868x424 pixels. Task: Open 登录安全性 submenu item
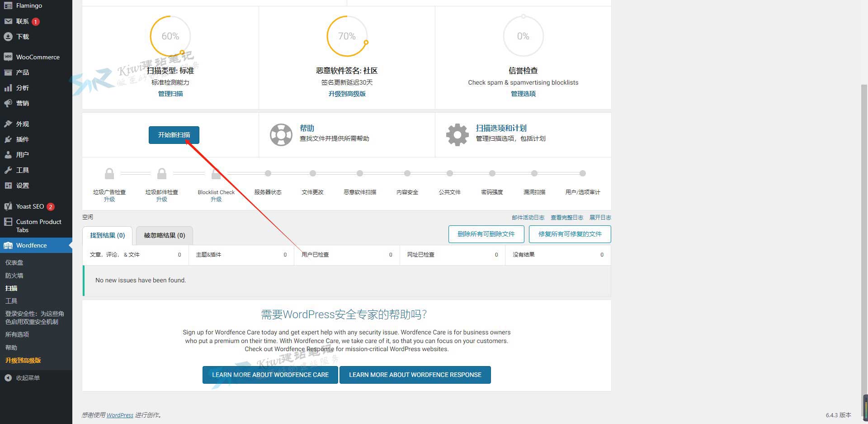[35, 318]
